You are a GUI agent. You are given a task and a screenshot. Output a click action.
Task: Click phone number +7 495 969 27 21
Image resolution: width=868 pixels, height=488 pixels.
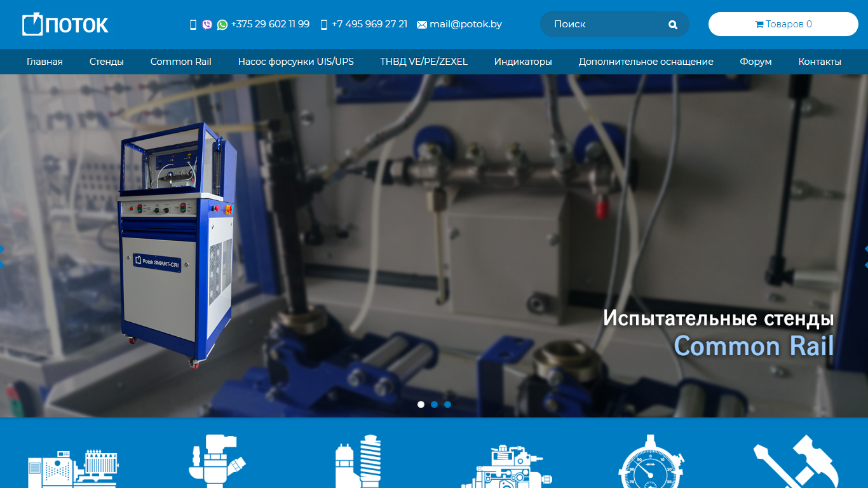[x=369, y=24]
